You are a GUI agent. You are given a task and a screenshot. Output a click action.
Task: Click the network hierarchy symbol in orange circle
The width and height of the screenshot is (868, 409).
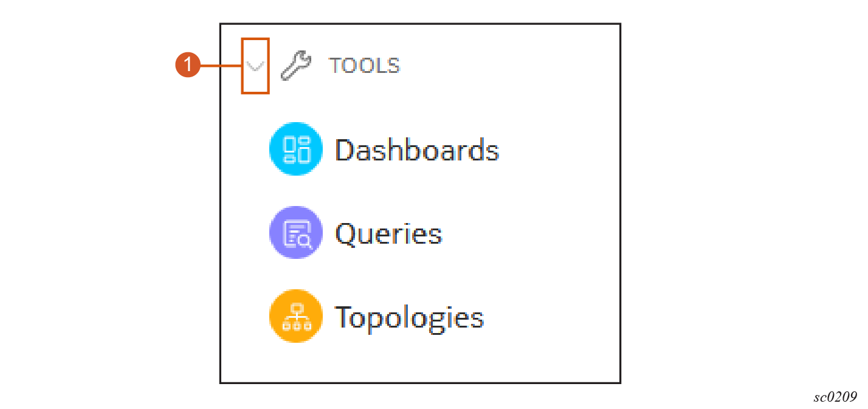point(296,316)
